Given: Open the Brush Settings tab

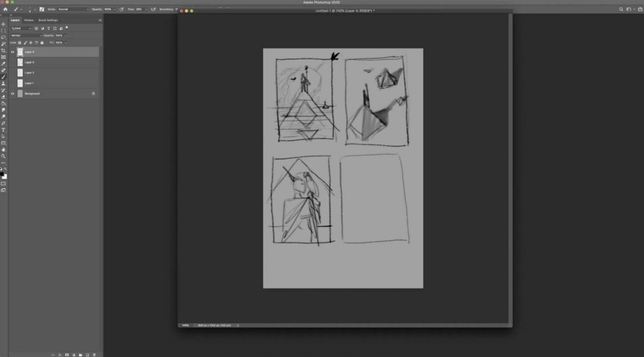Looking at the screenshot, I should tap(48, 20).
